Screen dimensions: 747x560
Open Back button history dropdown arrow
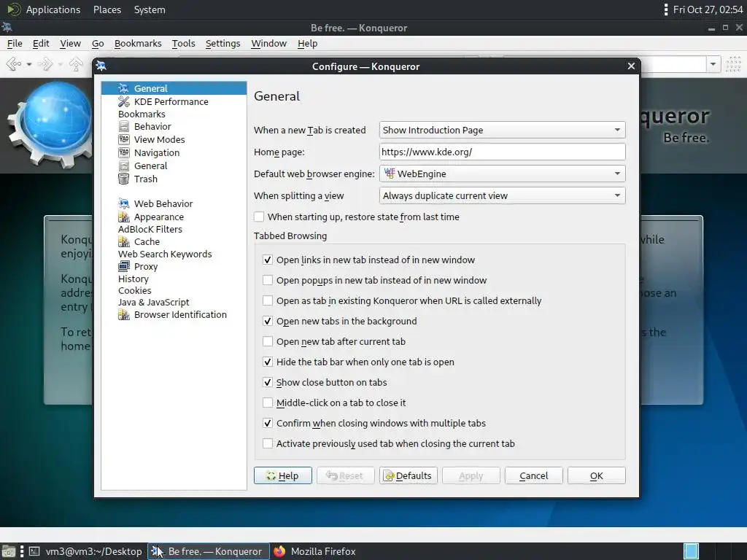tap(29, 64)
